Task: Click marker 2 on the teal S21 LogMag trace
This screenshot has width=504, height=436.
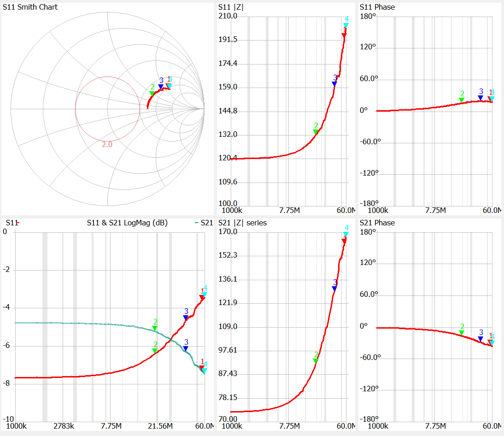Action: point(155,328)
